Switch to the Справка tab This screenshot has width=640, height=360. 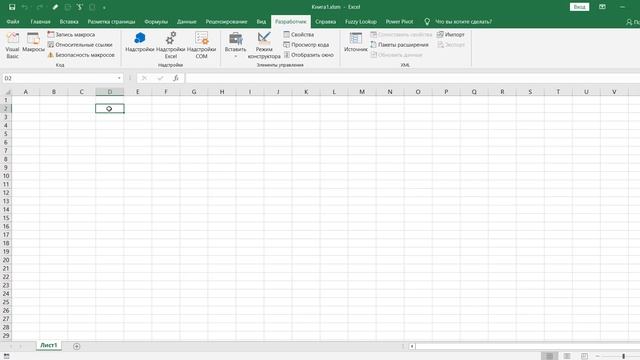pos(325,22)
